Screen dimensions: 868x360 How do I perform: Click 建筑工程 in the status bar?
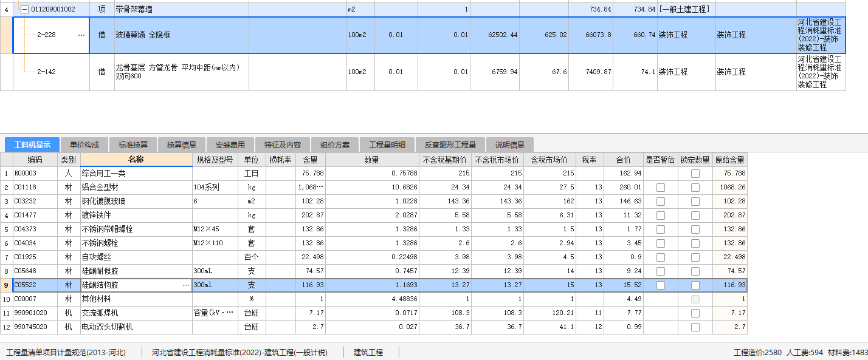point(368,353)
